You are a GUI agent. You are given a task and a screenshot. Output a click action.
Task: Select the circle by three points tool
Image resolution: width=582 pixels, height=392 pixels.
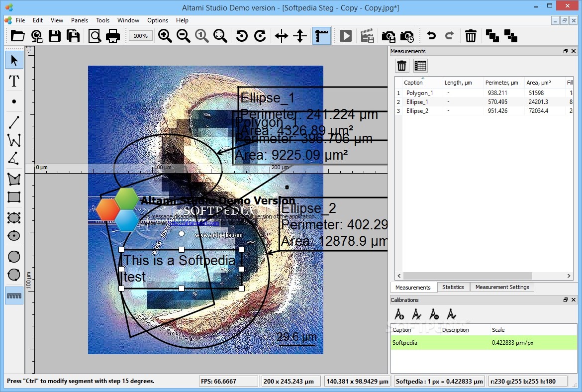tap(14, 275)
